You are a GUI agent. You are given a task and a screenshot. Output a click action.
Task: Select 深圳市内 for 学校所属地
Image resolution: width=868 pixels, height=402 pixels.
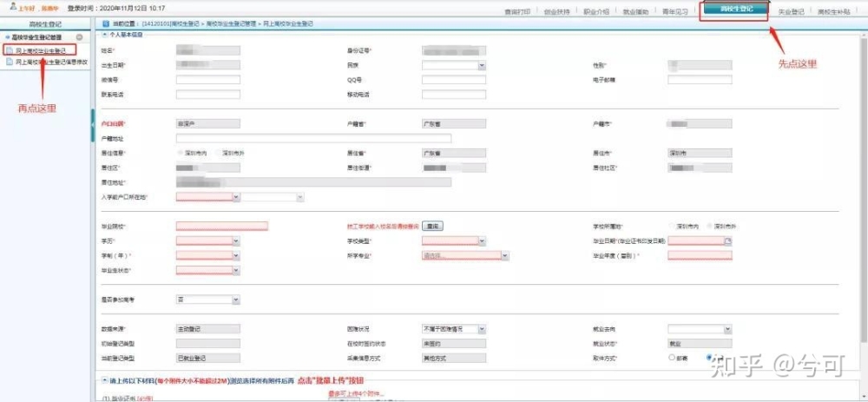pos(673,227)
